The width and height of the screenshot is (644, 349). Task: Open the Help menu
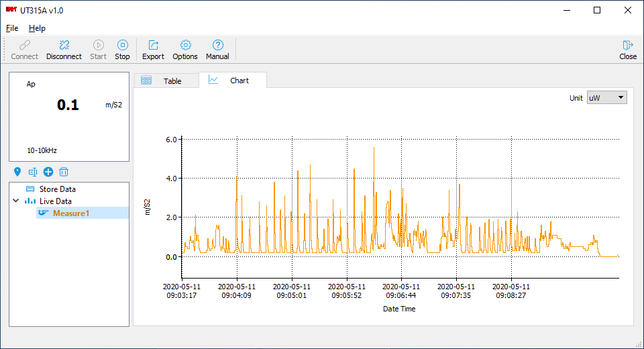pos(37,28)
